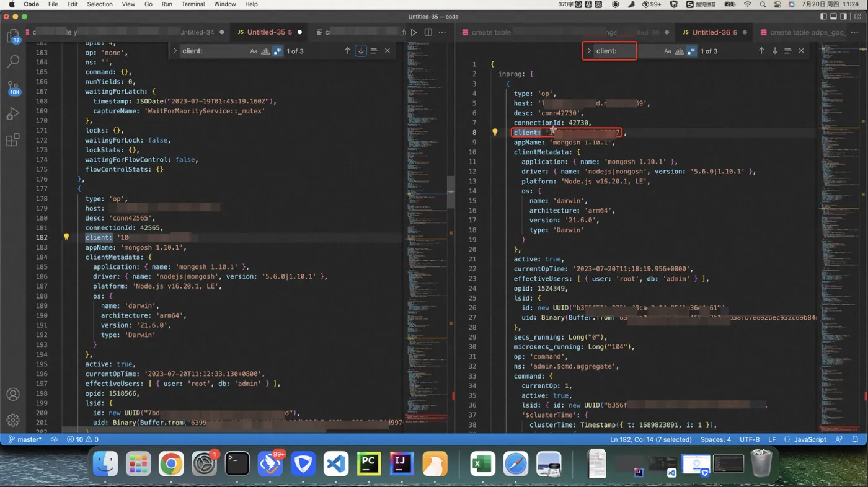The height and width of the screenshot is (487, 868).
Task: Click the lightbulb code action on line 182
Action: coord(66,237)
